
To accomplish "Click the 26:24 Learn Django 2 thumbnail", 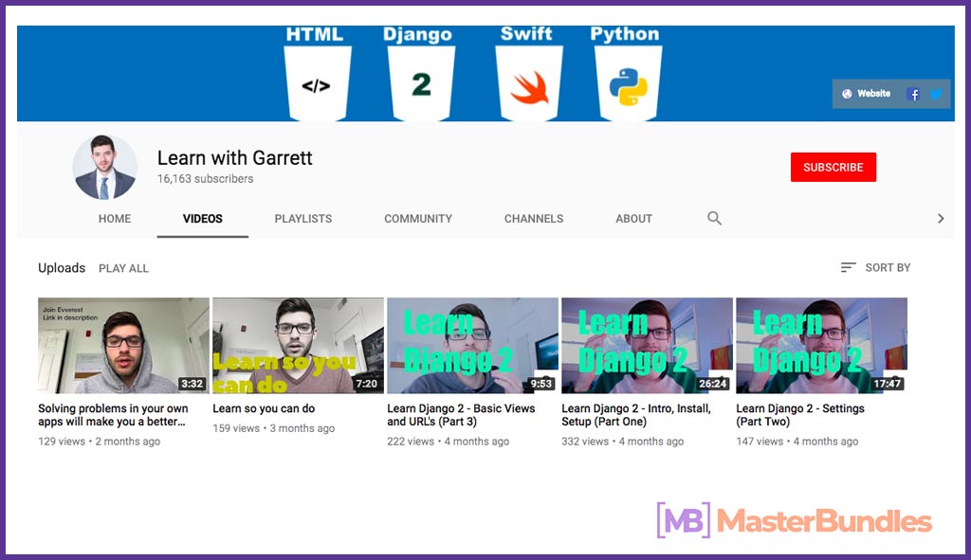I will pyautogui.click(x=647, y=345).
